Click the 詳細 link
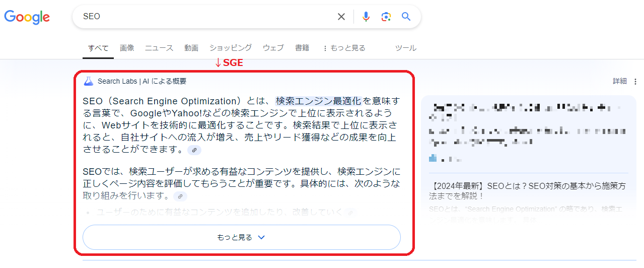This screenshot has height=268, width=644. 620,81
